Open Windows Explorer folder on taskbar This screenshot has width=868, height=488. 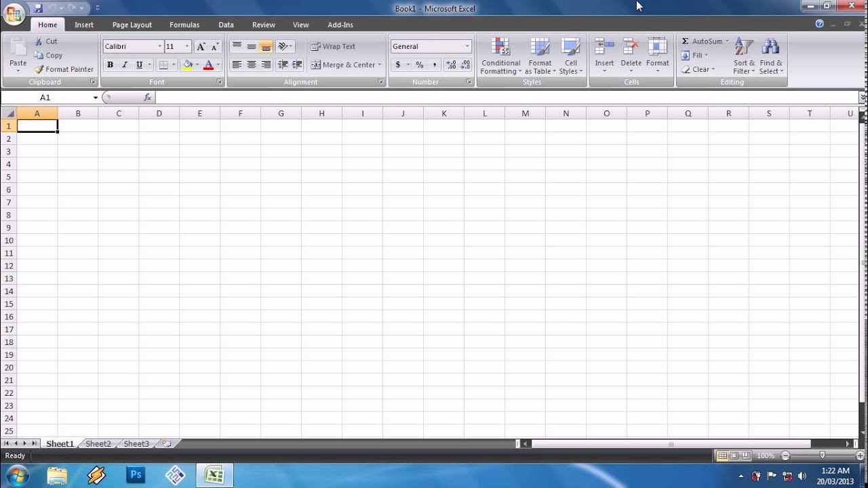[57, 475]
